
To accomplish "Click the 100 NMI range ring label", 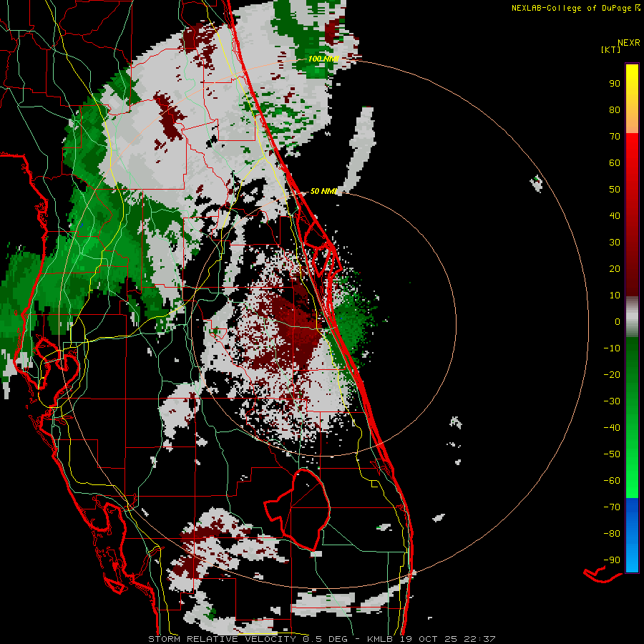I will (x=323, y=59).
